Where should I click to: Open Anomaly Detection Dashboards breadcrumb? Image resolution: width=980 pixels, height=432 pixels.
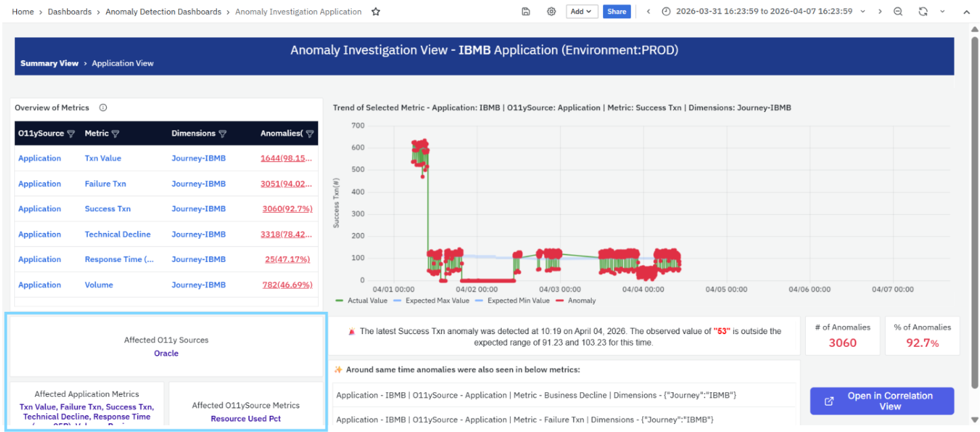(x=163, y=11)
